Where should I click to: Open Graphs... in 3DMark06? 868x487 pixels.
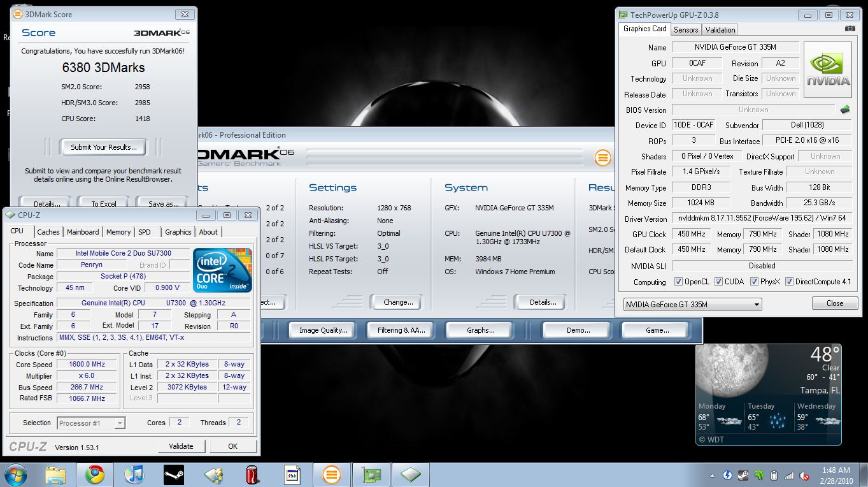click(x=480, y=330)
